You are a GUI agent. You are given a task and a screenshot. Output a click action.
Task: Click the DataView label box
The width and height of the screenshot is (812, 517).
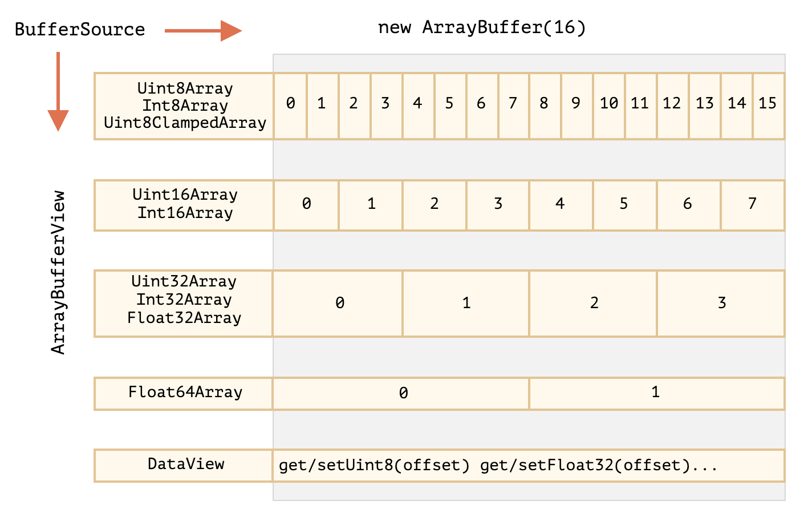[184, 466]
